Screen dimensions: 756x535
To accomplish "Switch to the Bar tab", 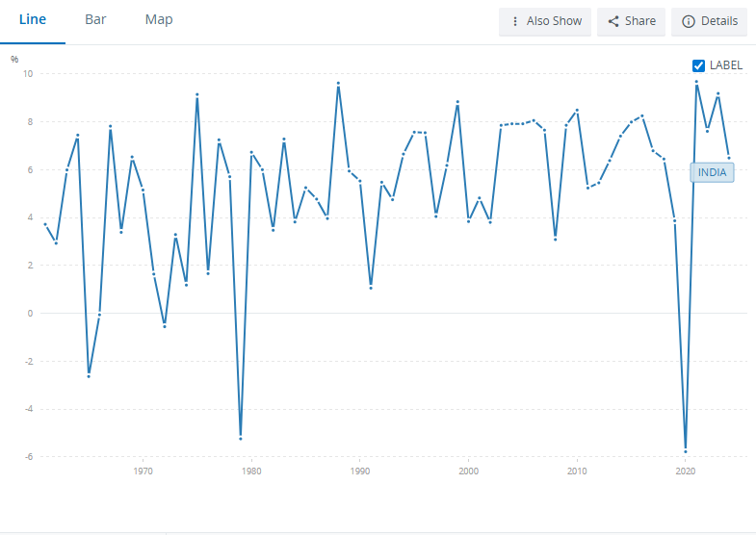I will 95,20.
